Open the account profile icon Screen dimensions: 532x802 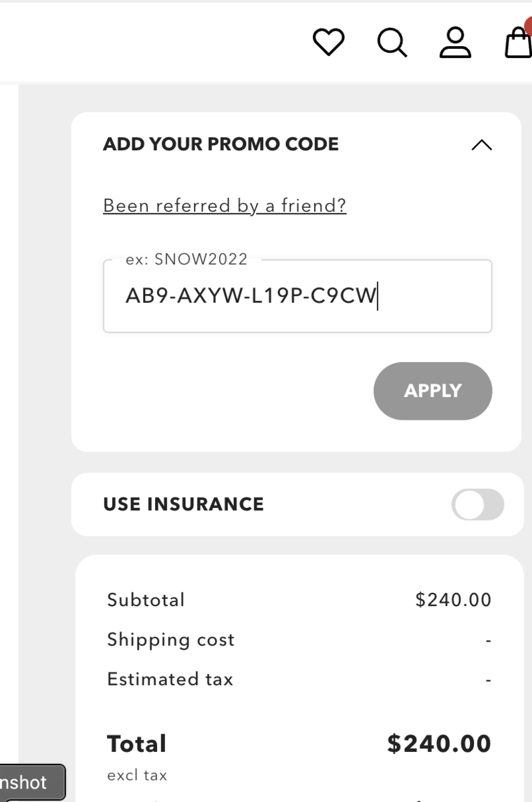point(455,43)
